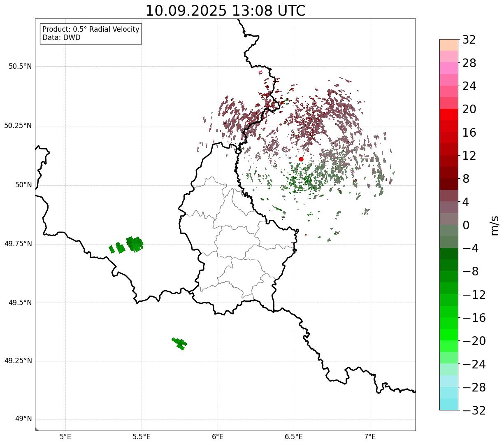
Task: Pick the bright green colorbar segment above −20
Action: [448, 335]
